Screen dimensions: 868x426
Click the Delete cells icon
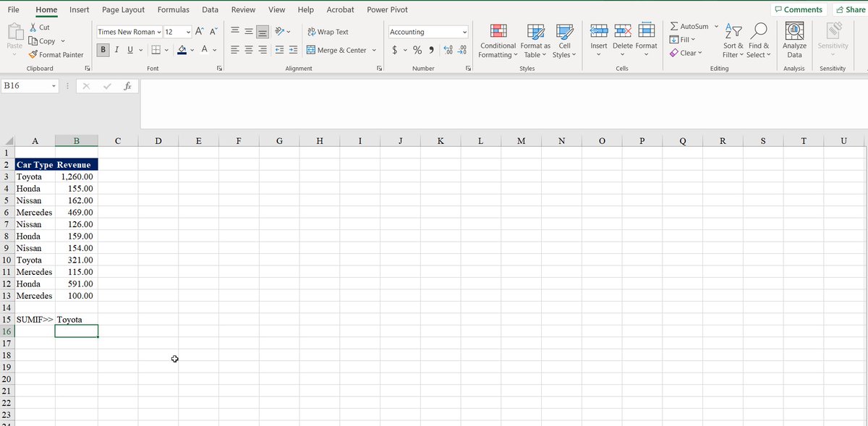click(x=622, y=31)
